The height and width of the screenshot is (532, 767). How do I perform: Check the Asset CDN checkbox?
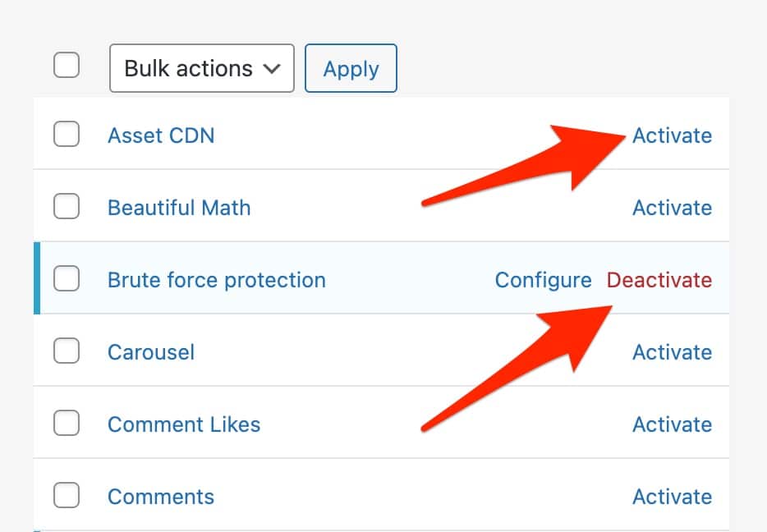67,134
